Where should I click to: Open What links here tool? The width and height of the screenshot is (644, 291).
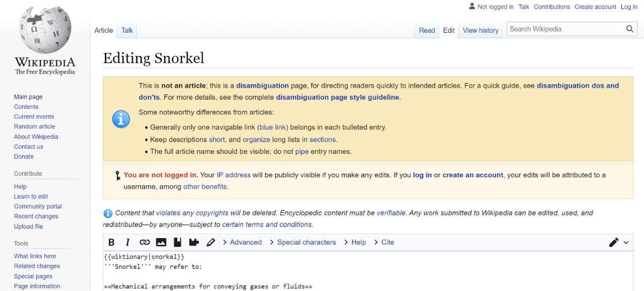[x=35, y=256]
